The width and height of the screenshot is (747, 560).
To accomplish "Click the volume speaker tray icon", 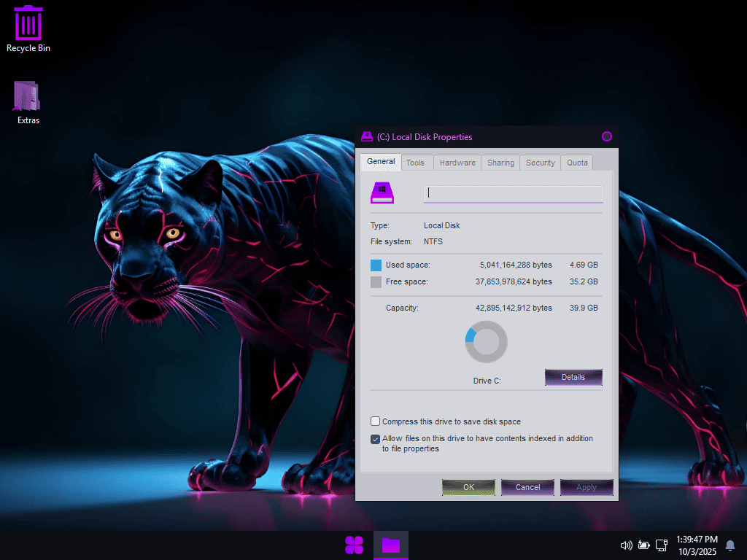I will 625,545.
